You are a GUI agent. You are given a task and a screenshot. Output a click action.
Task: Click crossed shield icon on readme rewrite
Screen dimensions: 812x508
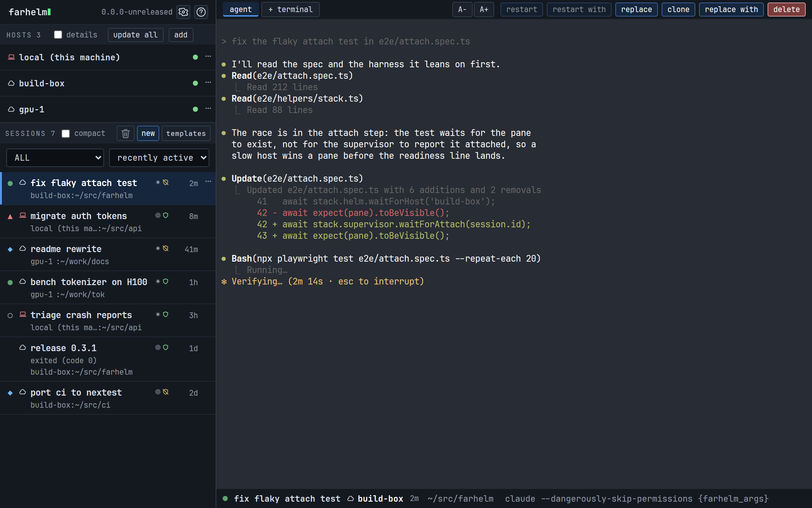coord(166,248)
